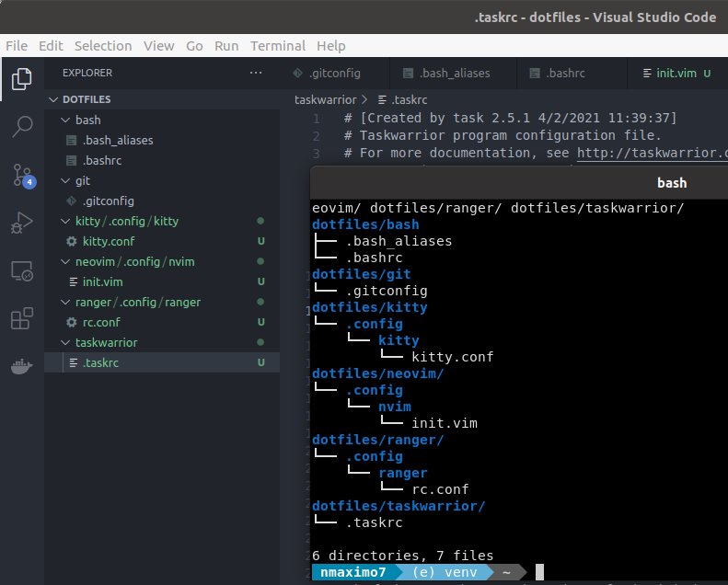Click the .gitconfig tab git icon
The width and height of the screenshot is (728, 585).
(297, 74)
